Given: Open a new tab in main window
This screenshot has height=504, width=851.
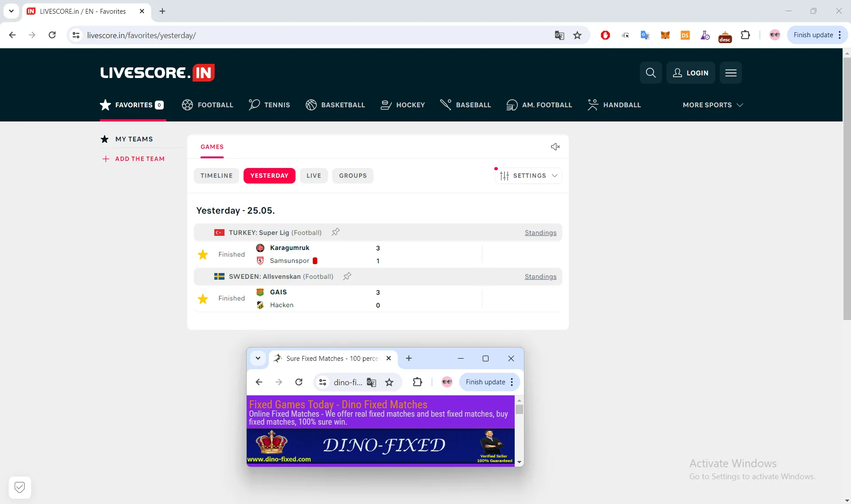Looking at the screenshot, I should pos(162,11).
